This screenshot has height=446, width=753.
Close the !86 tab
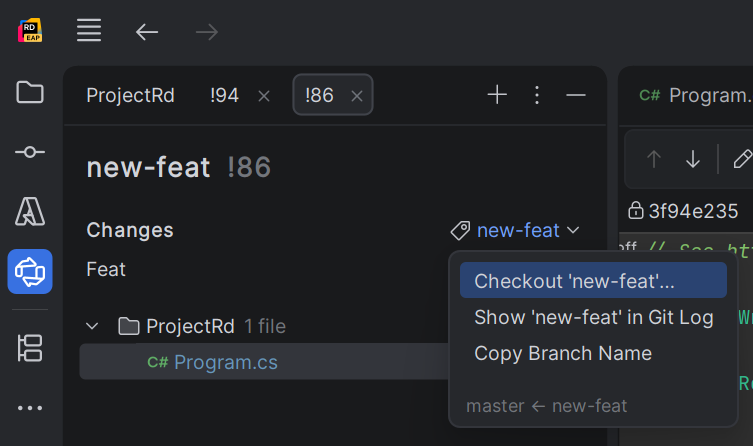[357, 96]
